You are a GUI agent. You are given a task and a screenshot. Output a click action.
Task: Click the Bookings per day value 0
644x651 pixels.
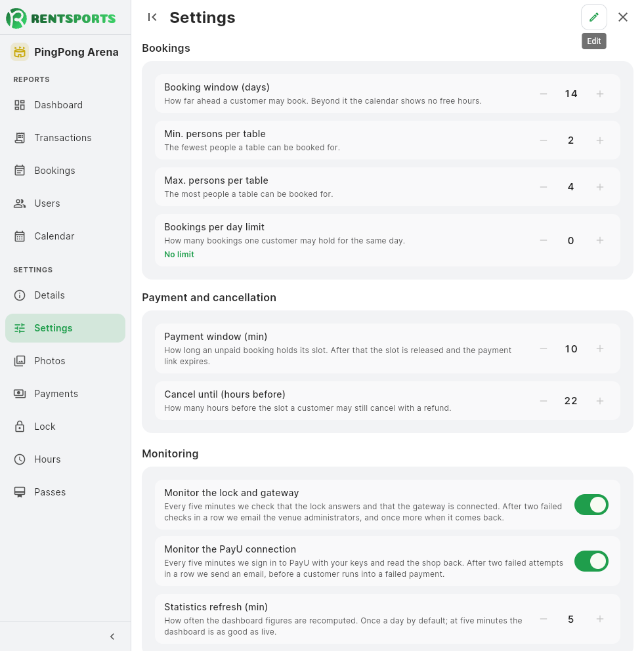click(571, 240)
